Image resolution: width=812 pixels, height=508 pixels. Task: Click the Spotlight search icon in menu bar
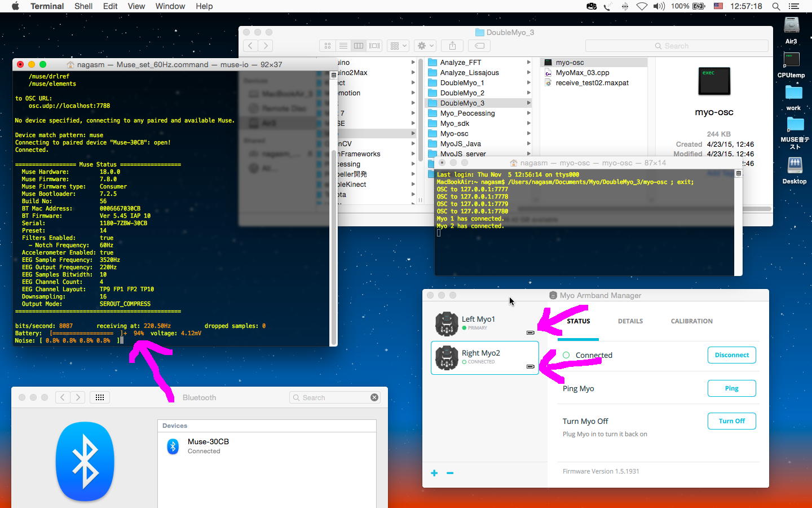(x=776, y=6)
